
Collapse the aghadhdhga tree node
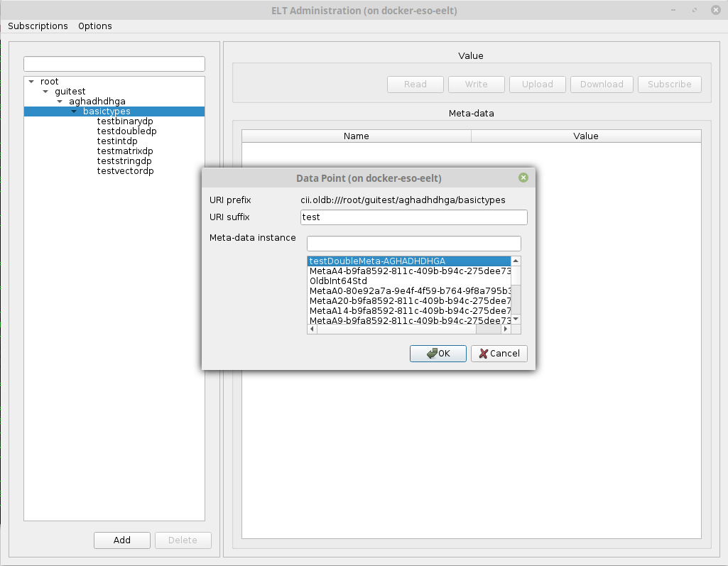coord(60,102)
